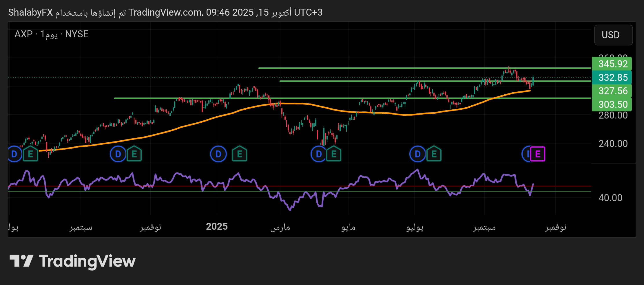Click the 2025 label on time axis
The height and width of the screenshot is (285, 644).
[217, 227]
